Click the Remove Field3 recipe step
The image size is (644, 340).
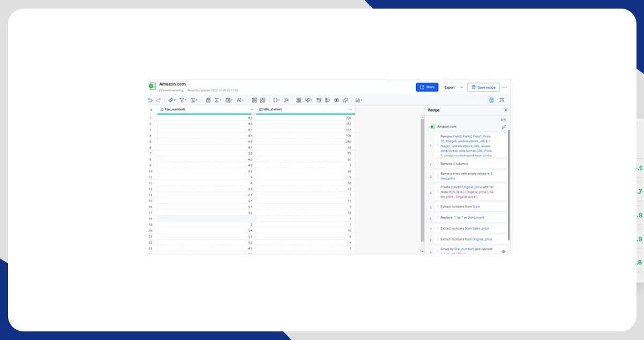[x=470, y=146]
